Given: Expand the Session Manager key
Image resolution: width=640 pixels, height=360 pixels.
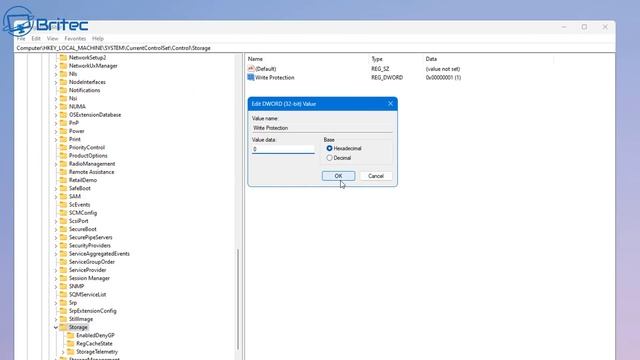Looking at the screenshot, I should pyautogui.click(x=56, y=278).
